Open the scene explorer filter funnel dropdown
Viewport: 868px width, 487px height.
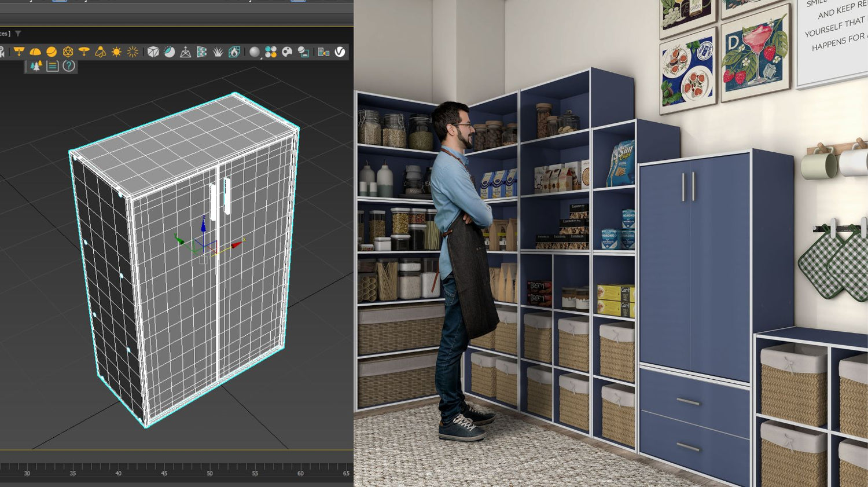coord(19,33)
